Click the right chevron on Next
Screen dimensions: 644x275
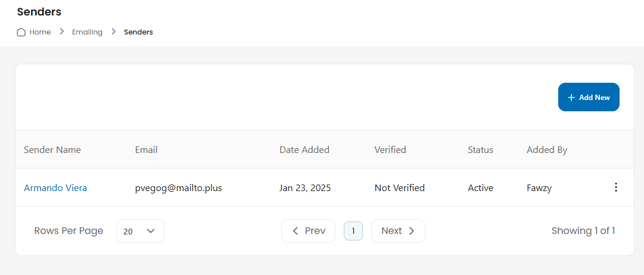point(412,231)
